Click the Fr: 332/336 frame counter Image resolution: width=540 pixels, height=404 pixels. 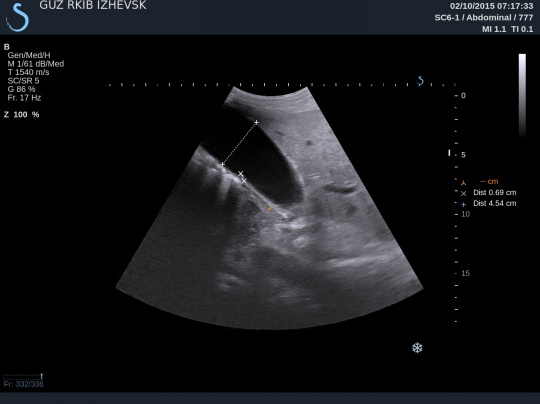(24, 384)
